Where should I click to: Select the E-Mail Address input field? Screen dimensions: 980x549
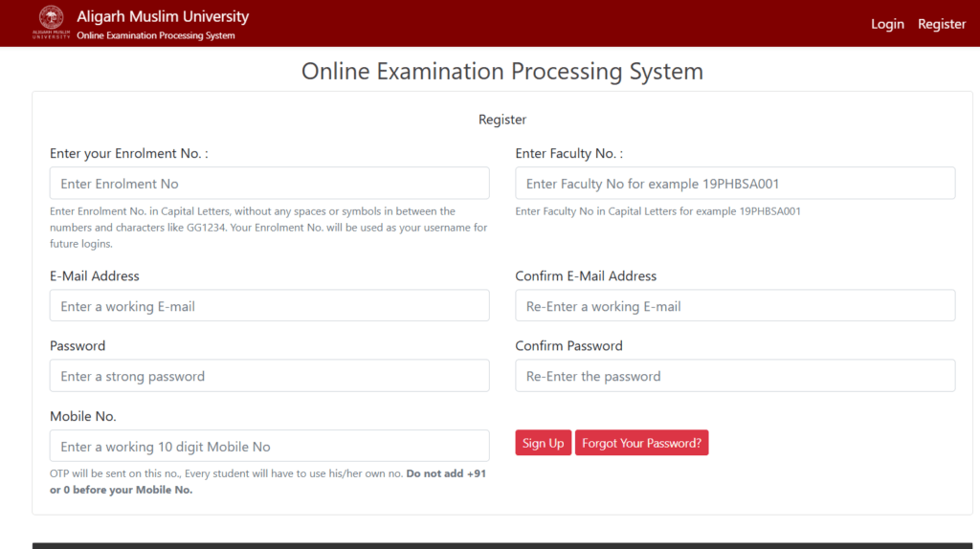269,306
